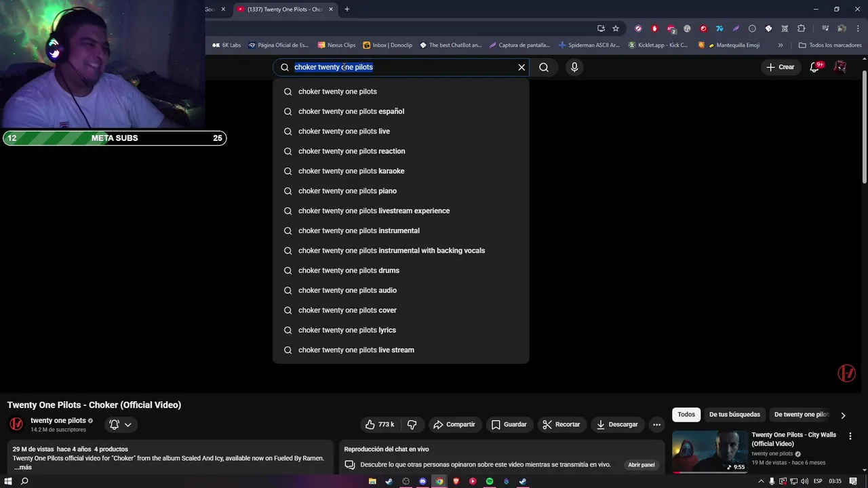
Task: Click the install app icon in address bar
Action: 601,28
